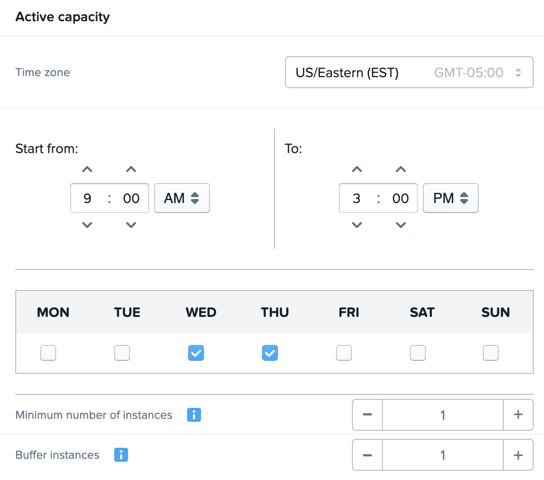Click info icon beside Buffer instances
Viewport: 544px width, 480px height.
coord(121,455)
